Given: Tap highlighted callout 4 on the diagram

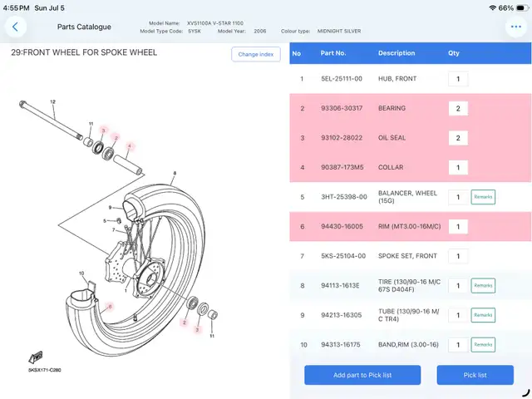Looking at the screenshot, I should pyautogui.click(x=130, y=146).
